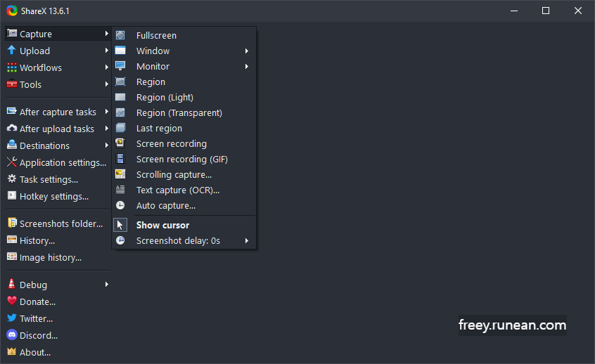
Task: Click the Auto capture clock icon
Action: pos(120,205)
